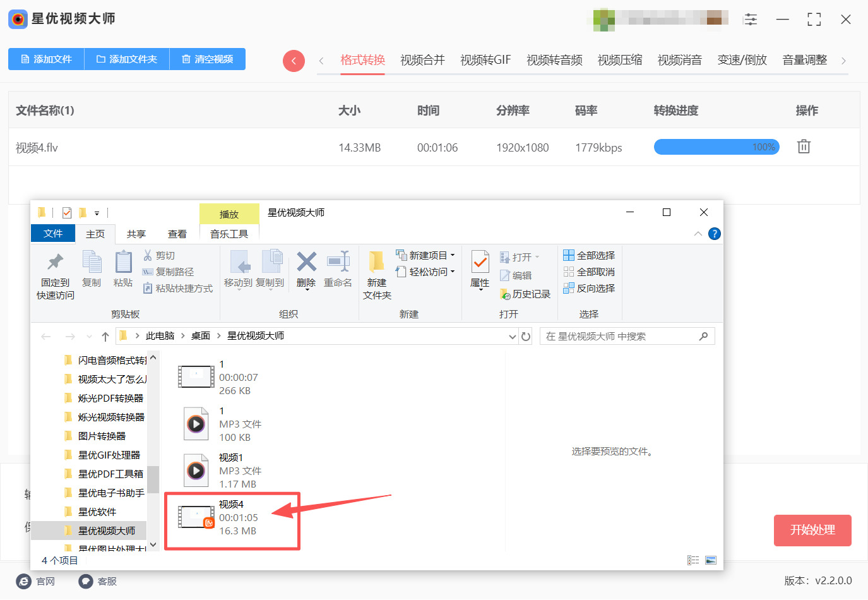Screen dimensions: 868x600
Task: Select the 视频1 MP3 file
Action: pos(222,471)
